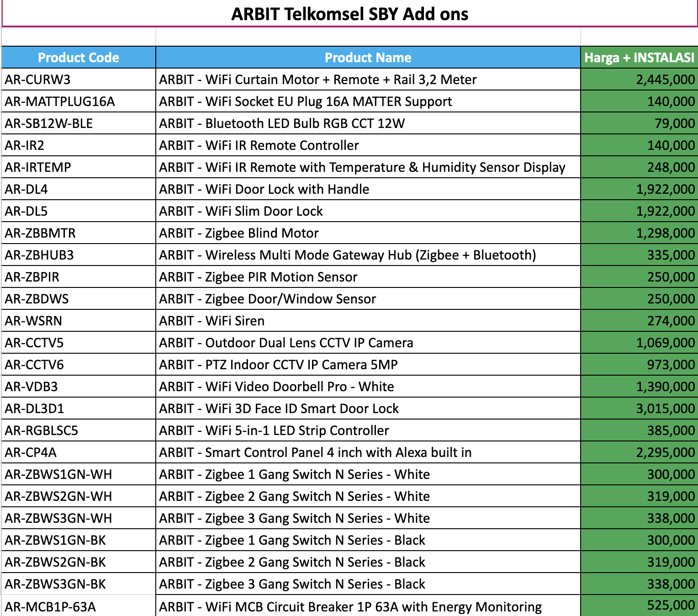This screenshot has width=698, height=616.
Task: Select the AR-CURW3 product code cell
Action: (79, 80)
